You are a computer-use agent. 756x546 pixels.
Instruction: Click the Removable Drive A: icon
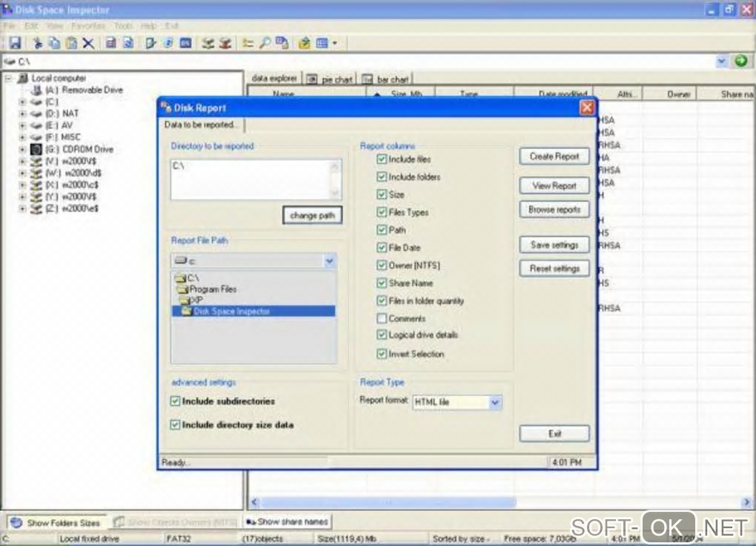pyautogui.click(x=36, y=90)
